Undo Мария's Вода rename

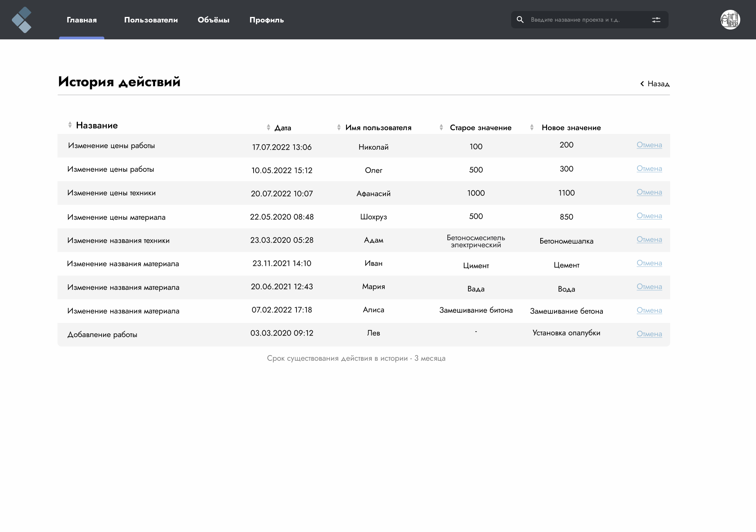click(649, 287)
